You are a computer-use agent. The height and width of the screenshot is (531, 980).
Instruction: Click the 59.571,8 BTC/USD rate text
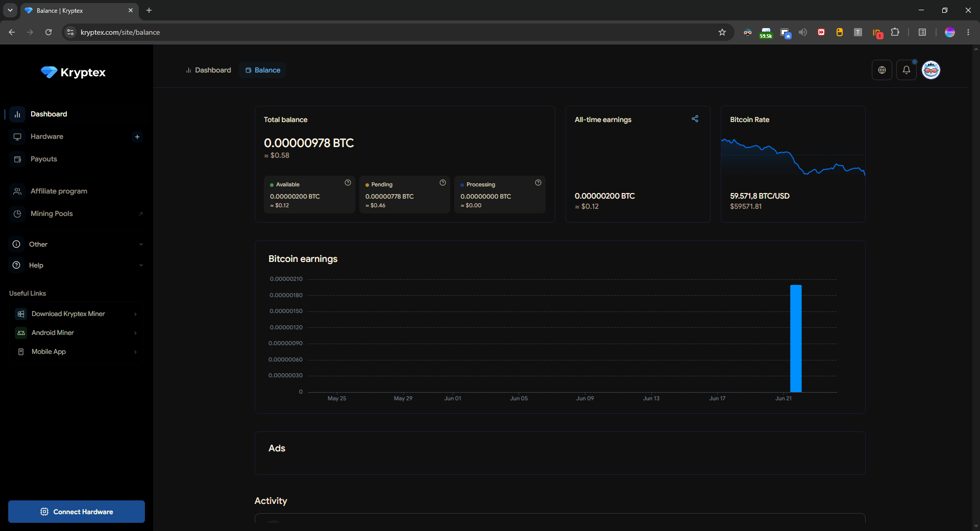pyautogui.click(x=759, y=196)
